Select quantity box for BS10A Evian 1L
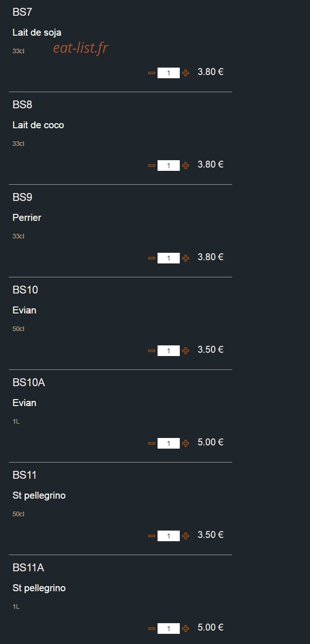The height and width of the screenshot is (644, 310). click(x=169, y=443)
